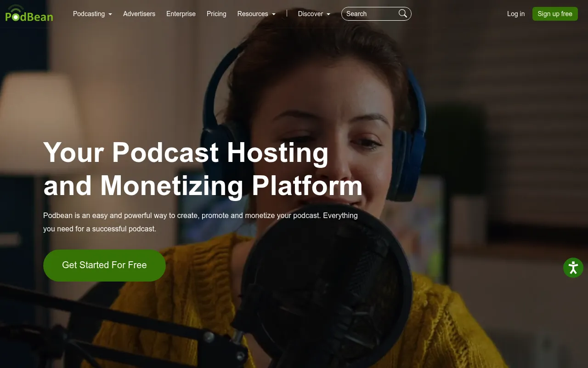Expand the Resources dropdown menu
Screen dimensions: 588x368
coord(256,14)
